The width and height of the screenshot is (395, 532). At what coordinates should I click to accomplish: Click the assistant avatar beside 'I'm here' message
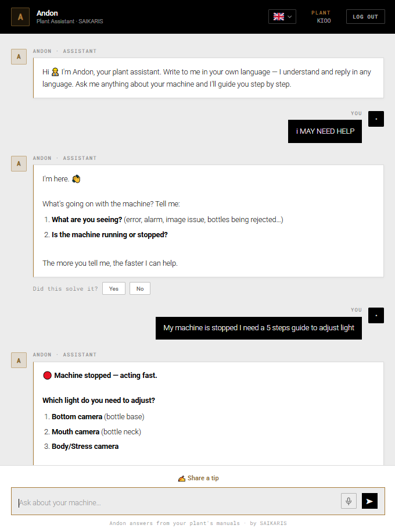pyautogui.click(x=19, y=163)
